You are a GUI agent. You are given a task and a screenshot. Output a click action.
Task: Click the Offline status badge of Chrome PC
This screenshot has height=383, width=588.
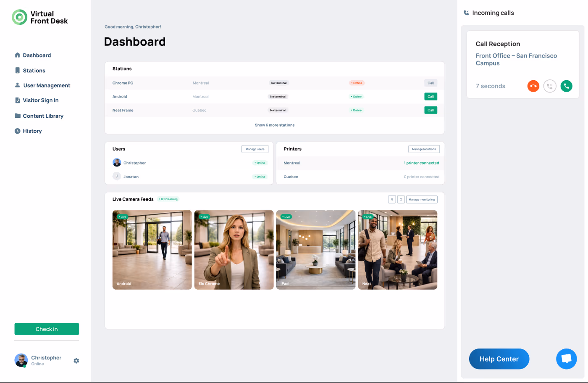click(357, 83)
